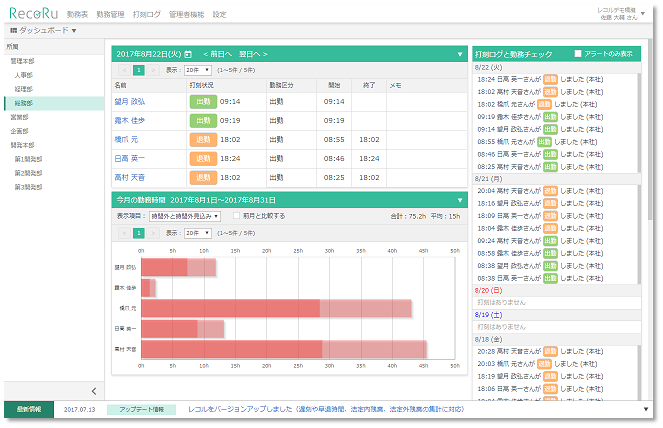Go to next page in attendance table
663x428 pixels.
pyautogui.click(x=153, y=70)
